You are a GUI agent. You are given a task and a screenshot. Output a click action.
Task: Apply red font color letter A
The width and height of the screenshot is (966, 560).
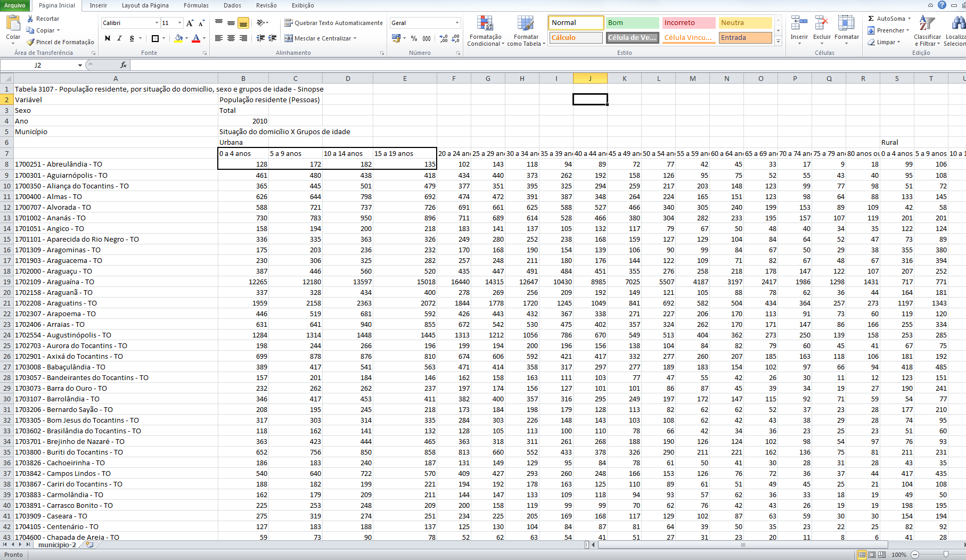(x=196, y=38)
